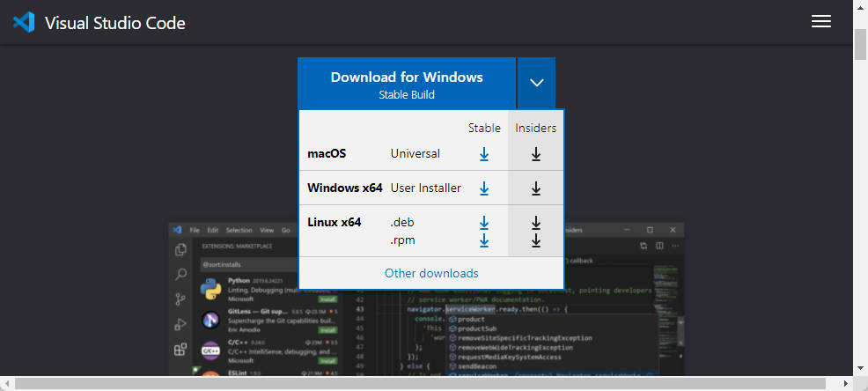This screenshot has height=391, width=868.
Task: Click the C/C++ extension icon in preview
Action: pyautogui.click(x=211, y=350)
